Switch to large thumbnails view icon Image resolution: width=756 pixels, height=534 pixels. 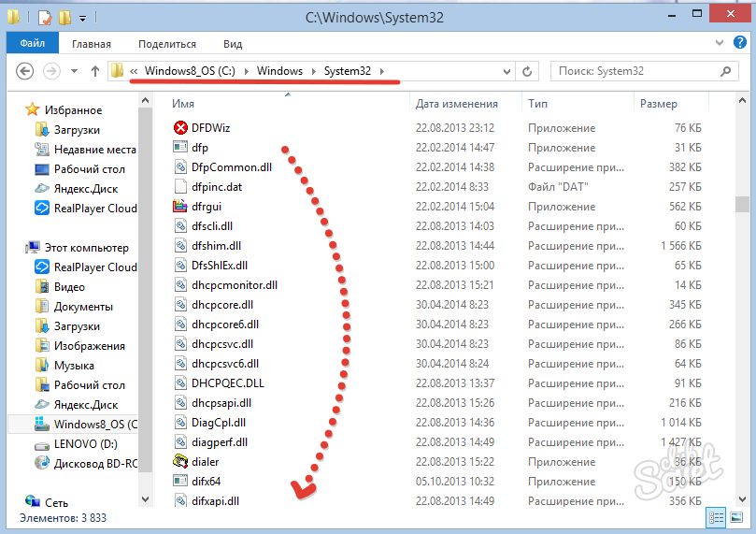click(x=736, y=517)
